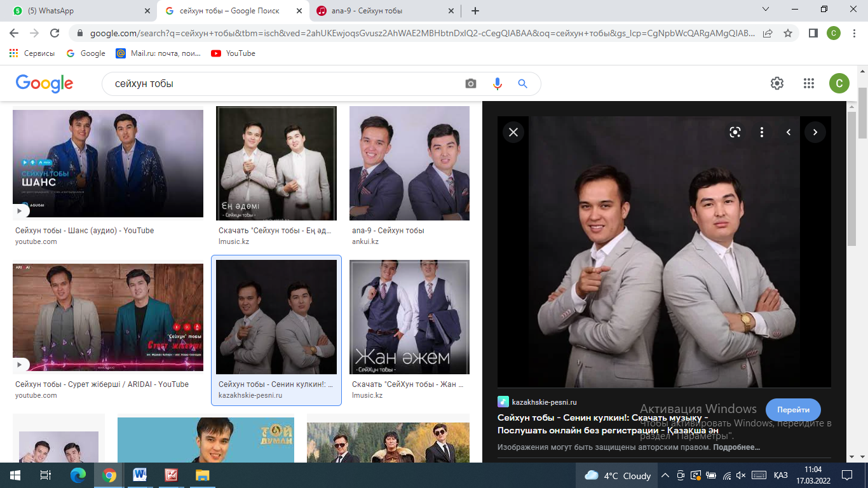The image size is (868, 488).
Task: Open Windows notification center
Action: pyautogui.click(x=846, y=475)
